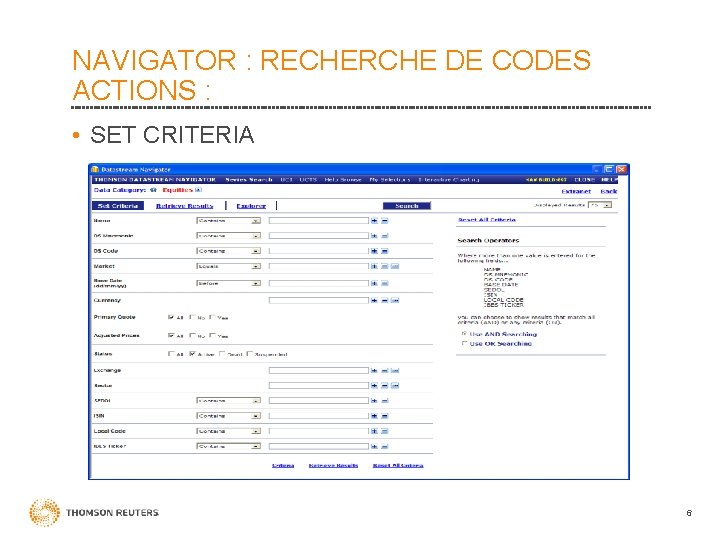Click the plus icon in Sector row
720x540 pixels.
point(374,386)
